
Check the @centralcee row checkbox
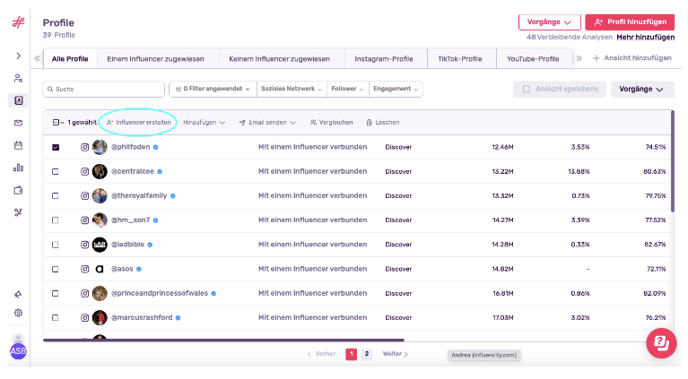pos(55,172)
